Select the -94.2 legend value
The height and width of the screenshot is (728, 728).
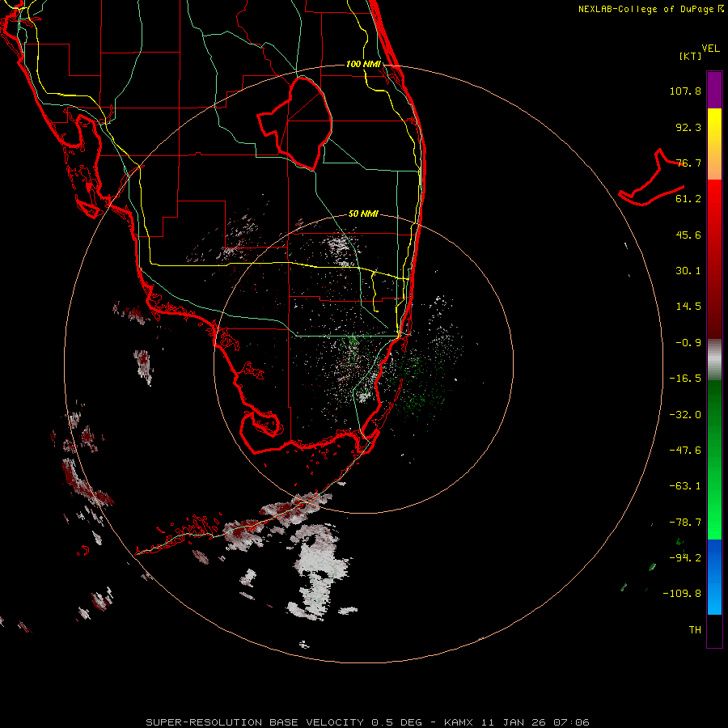pos(685,558)
